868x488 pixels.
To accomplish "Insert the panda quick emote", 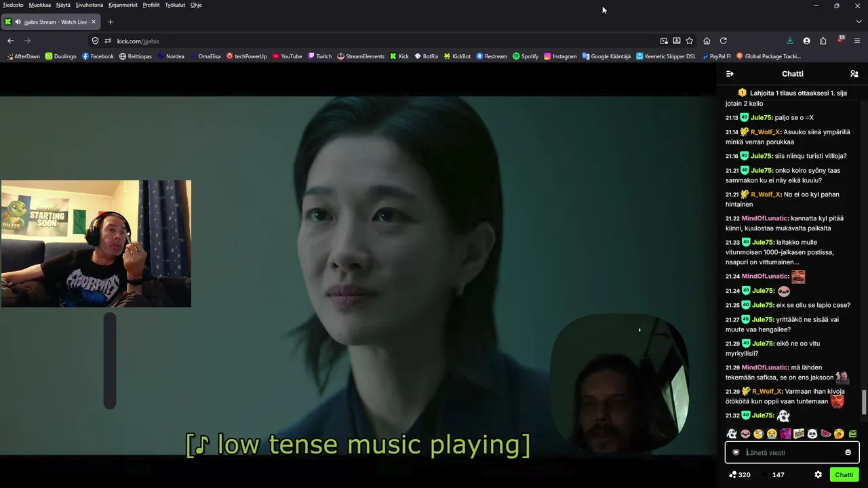I will click(x=812, y=434).
